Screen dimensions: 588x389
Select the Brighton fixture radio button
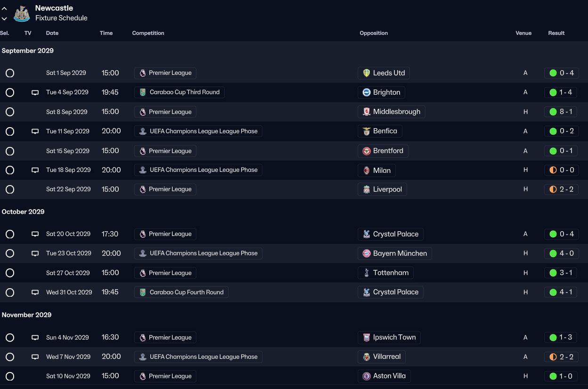point(10,92)
